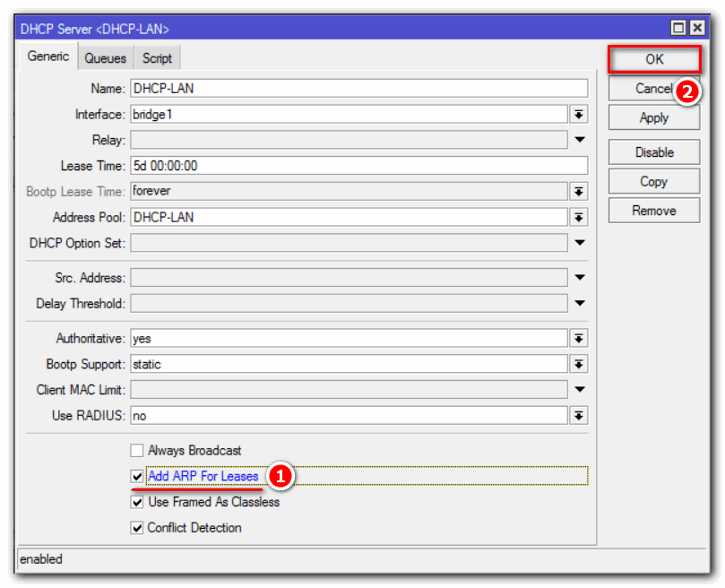
Task: Open the Address Pool dropdown
Action: [579, 217]
